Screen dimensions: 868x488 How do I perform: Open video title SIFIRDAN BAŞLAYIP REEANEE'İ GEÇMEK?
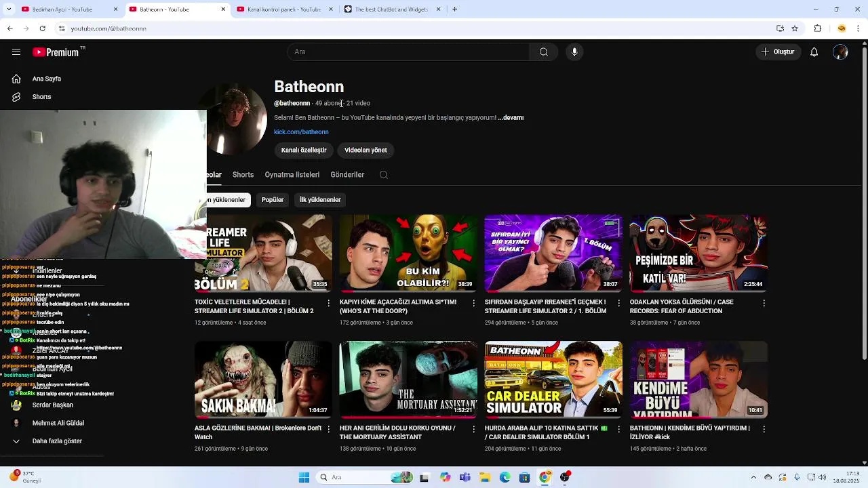tap(545, 306)
